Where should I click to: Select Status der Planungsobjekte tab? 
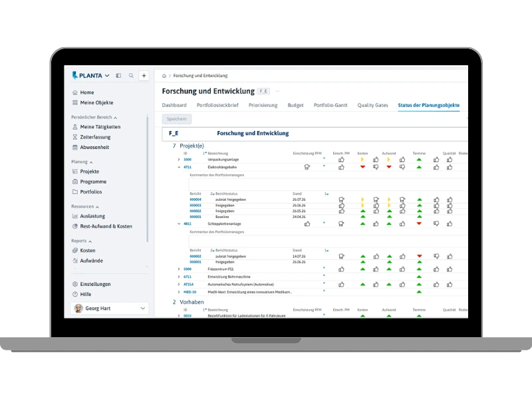[x=428, y=105]
